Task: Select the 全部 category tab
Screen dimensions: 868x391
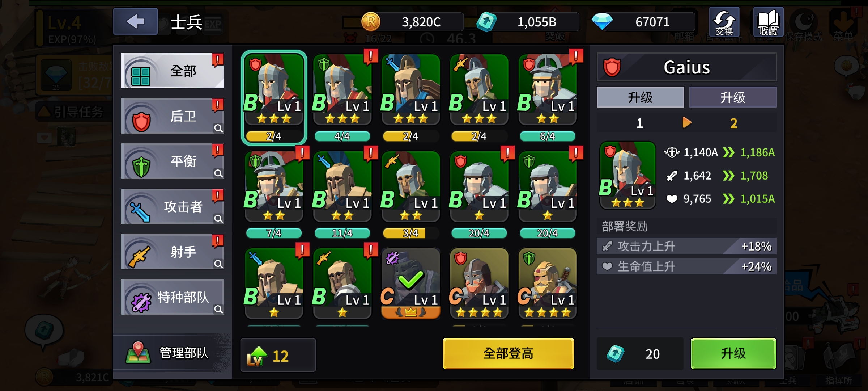Action: point(173,71)
